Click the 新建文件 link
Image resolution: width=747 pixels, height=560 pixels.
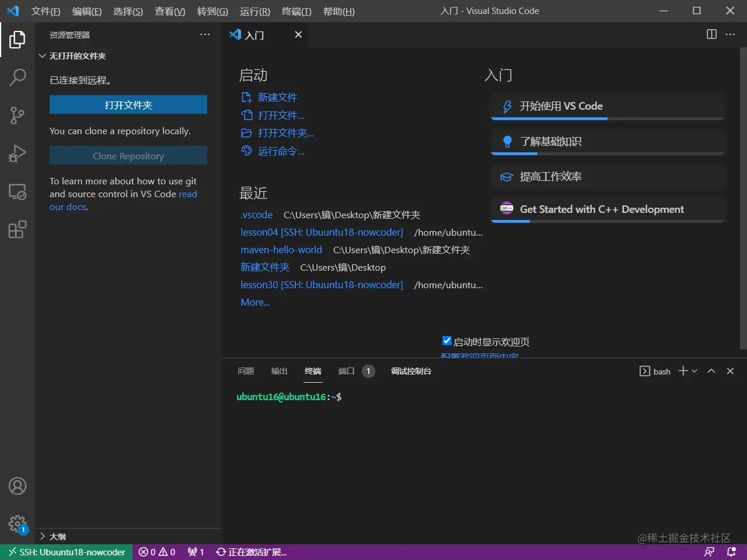pyautogui.click(x=277, y=97)
